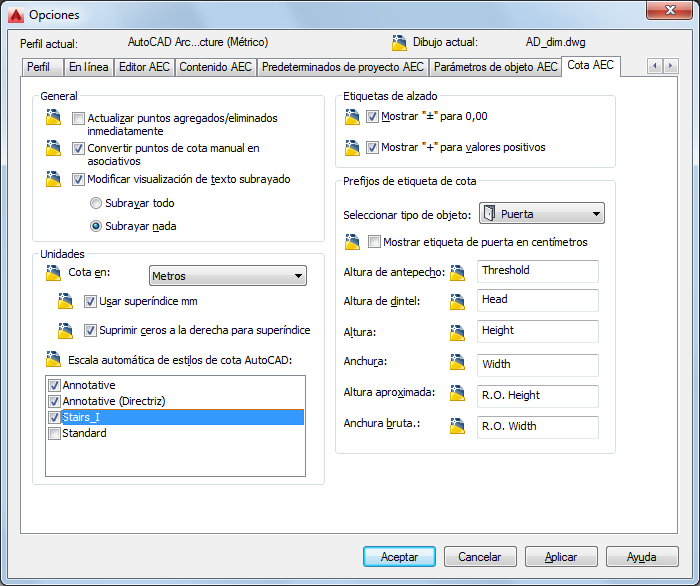700x586 pixels.
Task: Open Parámetros de objeto AEC tab
Action: [496, 67]
